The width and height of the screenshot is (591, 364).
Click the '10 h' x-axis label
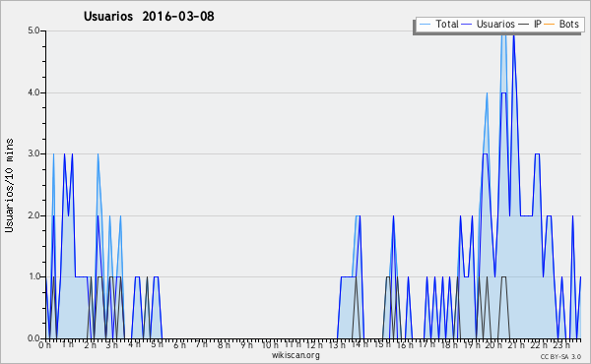270,345
